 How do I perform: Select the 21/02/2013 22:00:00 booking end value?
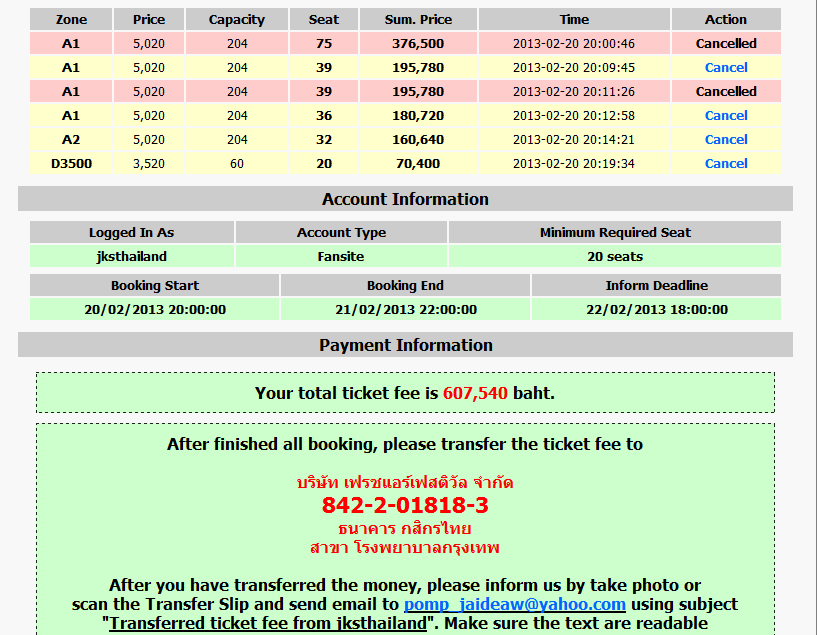(x=405, y=309)
